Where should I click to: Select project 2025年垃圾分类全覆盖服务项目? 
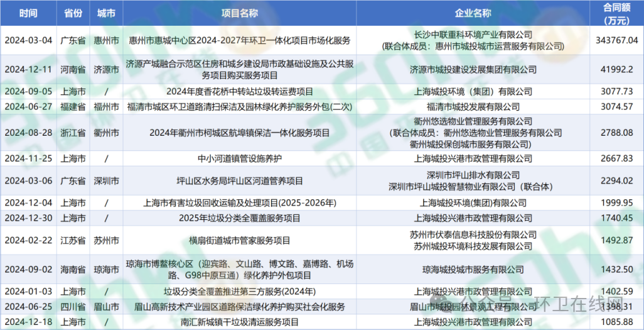(239, 217)
